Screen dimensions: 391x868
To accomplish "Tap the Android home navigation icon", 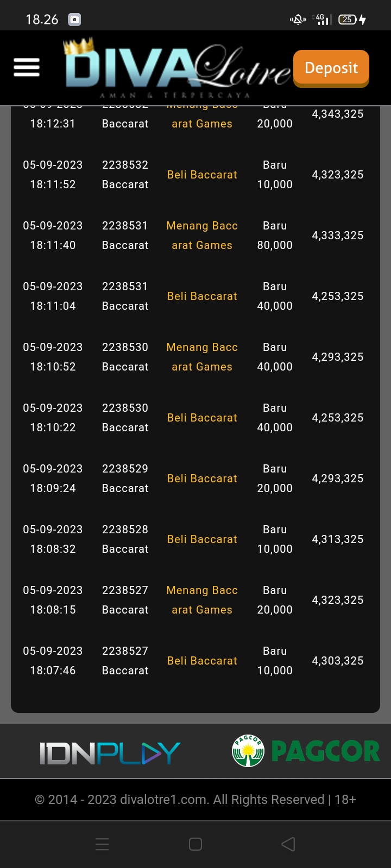I will pos(195,844).
